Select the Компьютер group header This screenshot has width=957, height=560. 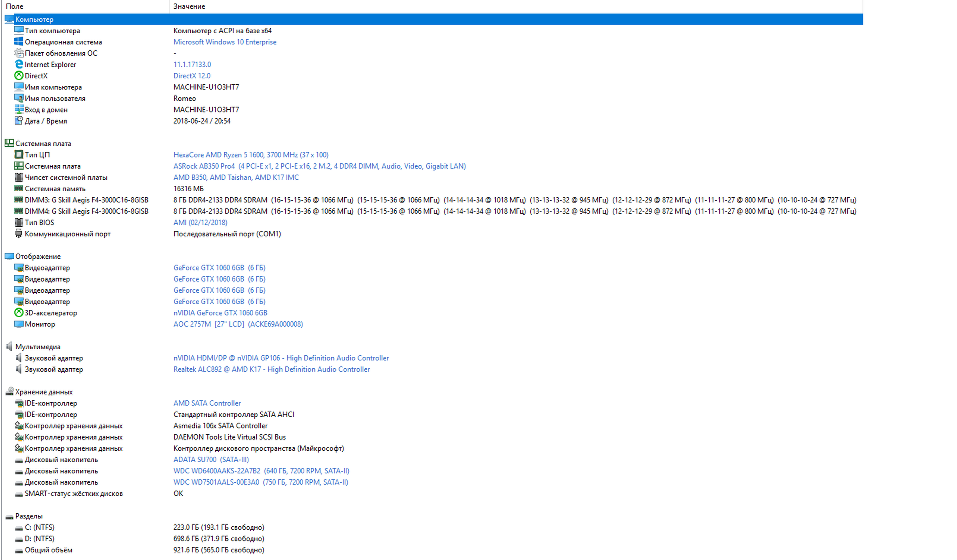(34, 19)
